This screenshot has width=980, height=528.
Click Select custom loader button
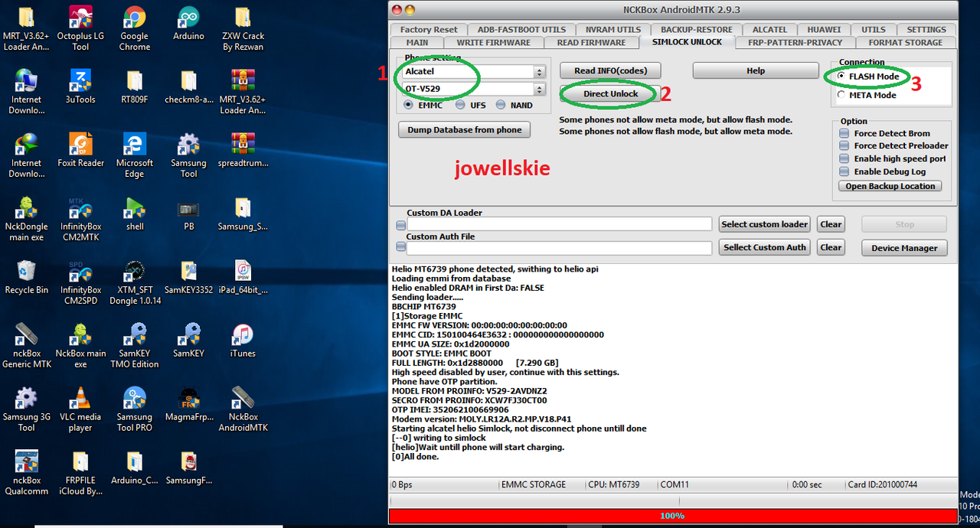(x=764, y=224)
